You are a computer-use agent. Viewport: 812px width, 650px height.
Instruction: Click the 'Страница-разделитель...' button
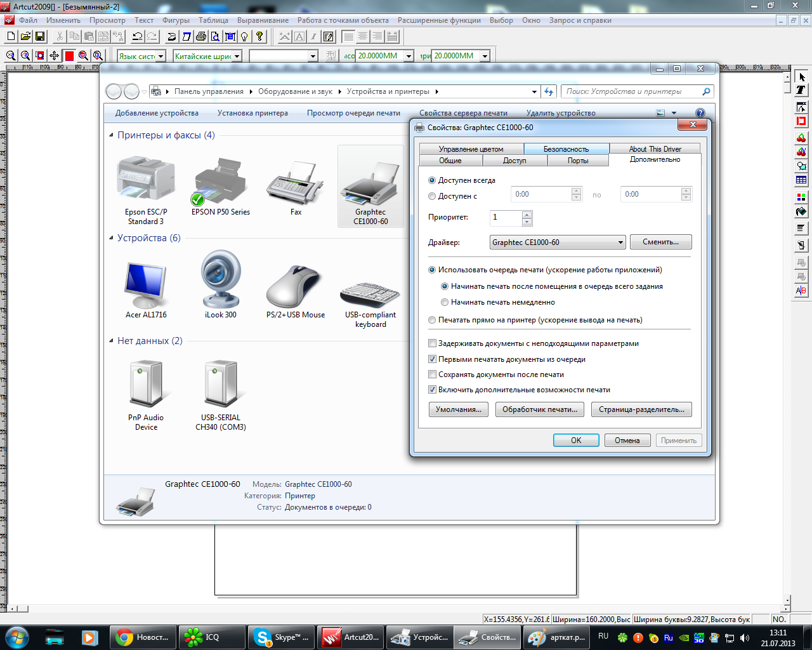[641, 409]
